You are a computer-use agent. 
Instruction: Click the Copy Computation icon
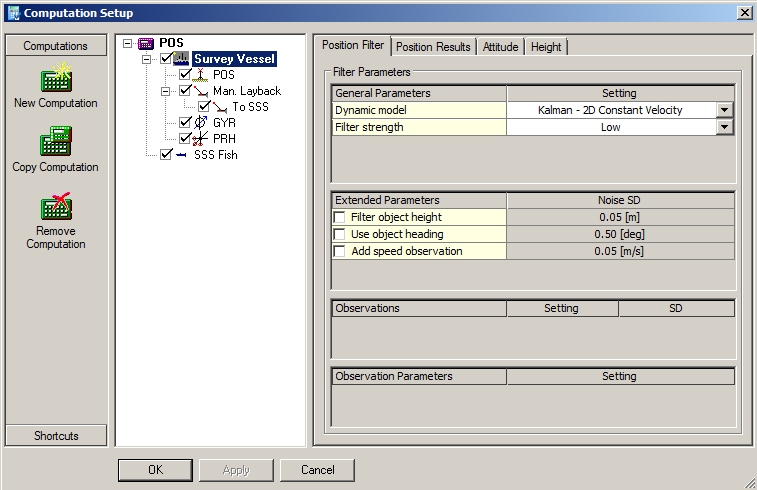(x=56, y=141)
